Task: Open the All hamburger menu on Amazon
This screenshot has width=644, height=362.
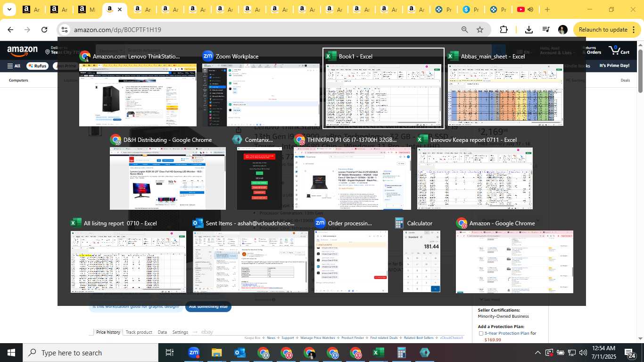Action: point(14,66)
